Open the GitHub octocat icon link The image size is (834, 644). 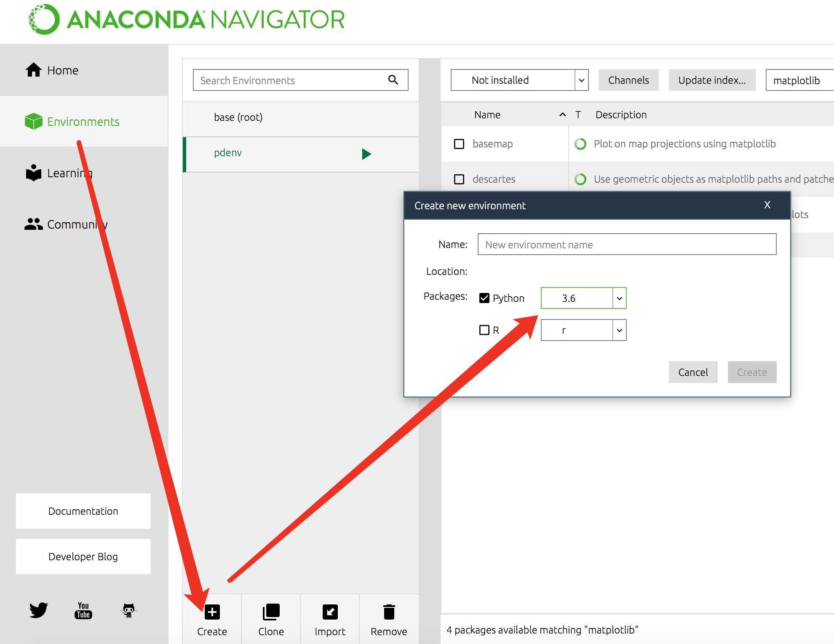tap(128, 610)
